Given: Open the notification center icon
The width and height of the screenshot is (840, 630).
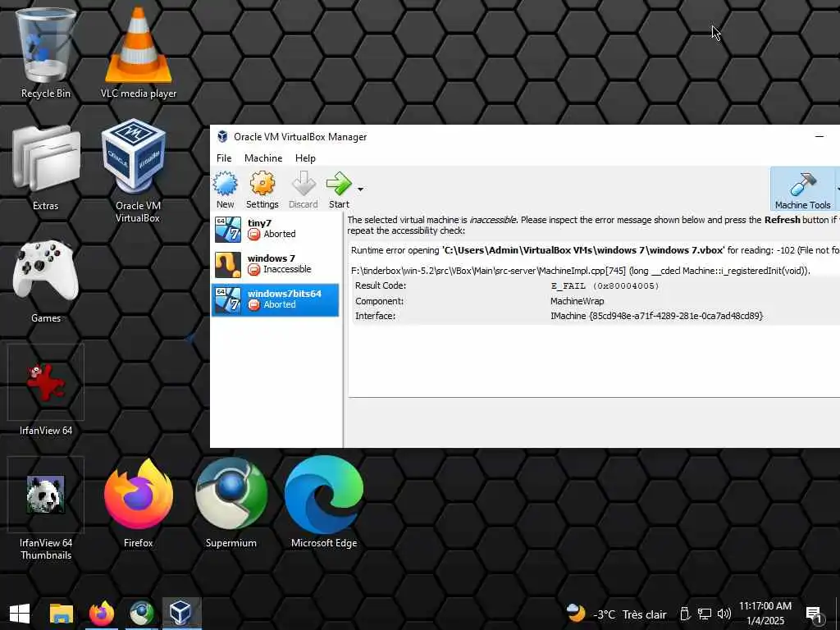Looking at the screenshot, I should click(x=814, y=614).
